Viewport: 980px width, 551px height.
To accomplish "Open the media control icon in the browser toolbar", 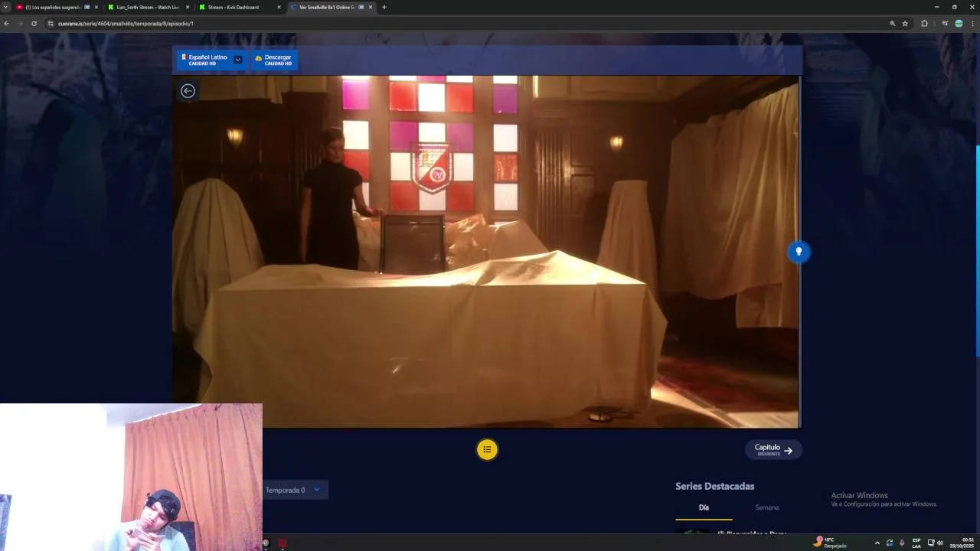I will click(x=946, y=24).
